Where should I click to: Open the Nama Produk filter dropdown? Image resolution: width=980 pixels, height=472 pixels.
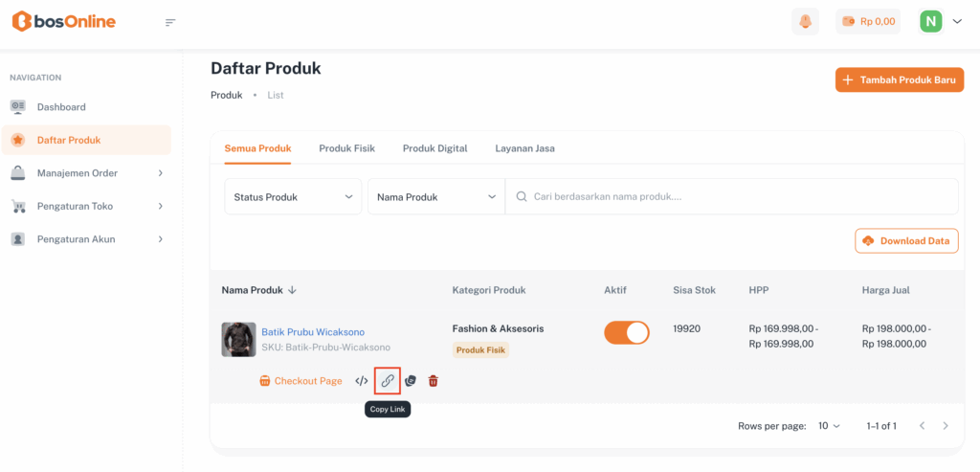pyautogui.click(x=436, y=197)
